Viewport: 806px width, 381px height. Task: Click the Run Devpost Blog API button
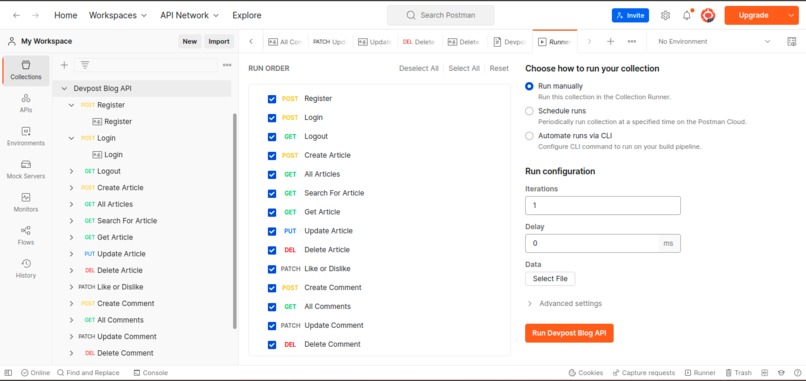[569, 333]
